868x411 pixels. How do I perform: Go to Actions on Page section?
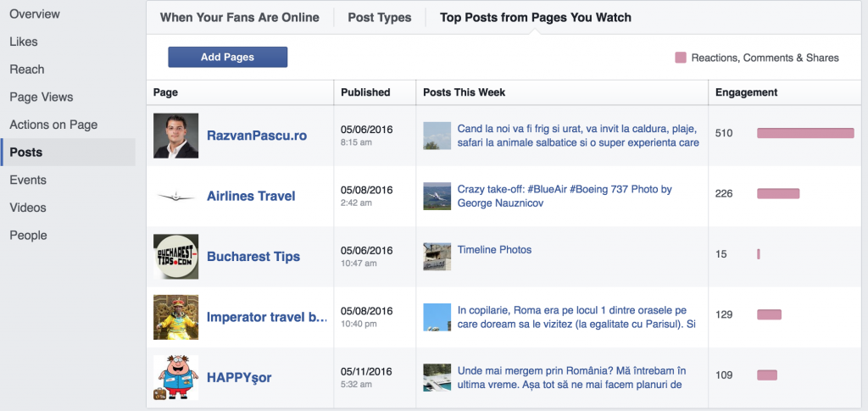(53, 125)
